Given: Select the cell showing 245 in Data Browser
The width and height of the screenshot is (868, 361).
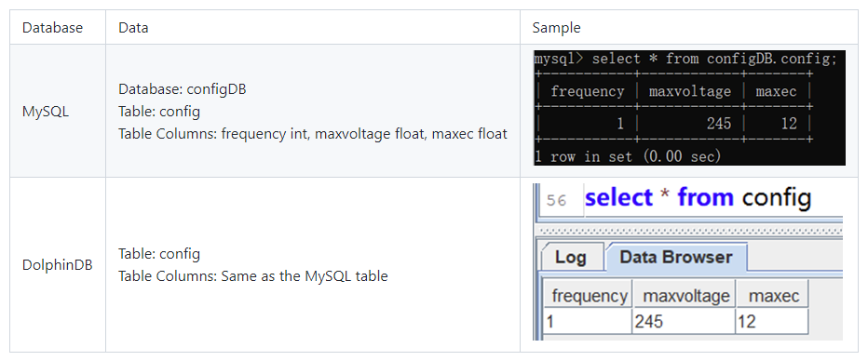Looking at the screenshot, I should point(684,321).
